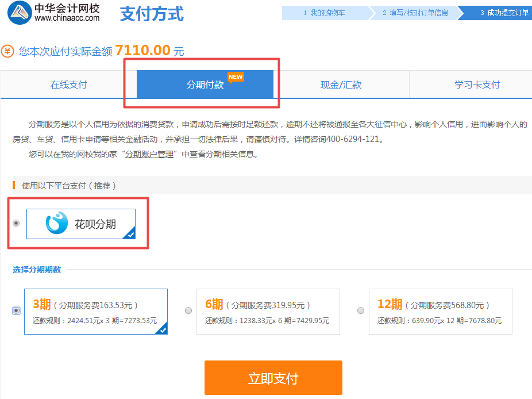Choose the 6期 plan card with 319.95元 fee
This screenshot has height=399, width=532.
point(268,312)
